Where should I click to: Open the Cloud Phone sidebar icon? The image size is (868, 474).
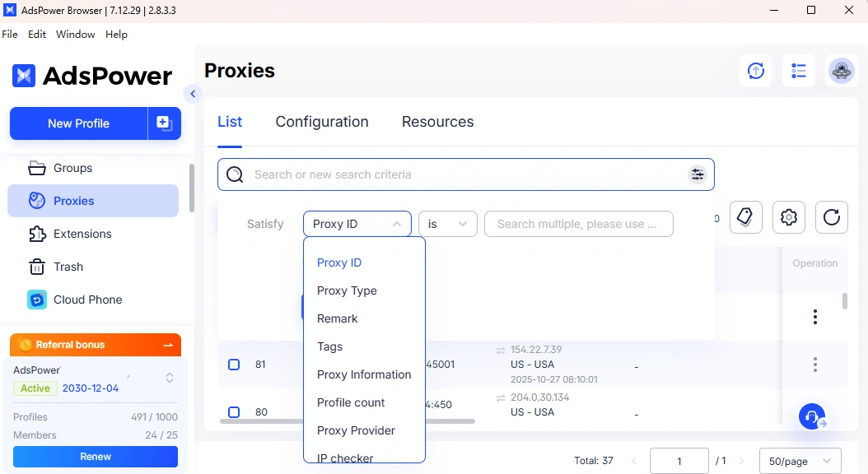37,300
